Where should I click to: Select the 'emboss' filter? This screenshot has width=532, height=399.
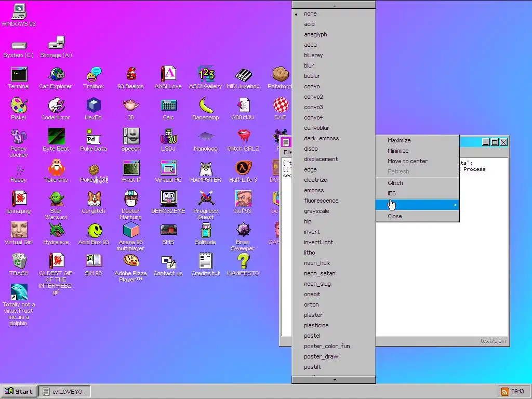point(333,190)
